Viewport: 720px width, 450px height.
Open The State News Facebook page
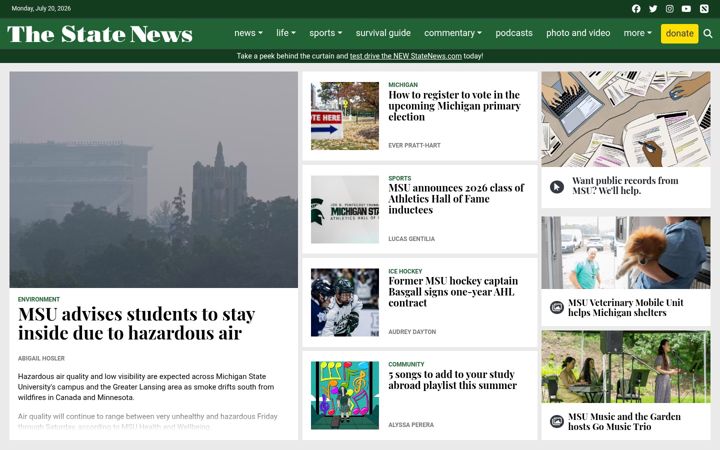[x=636, y=9]
